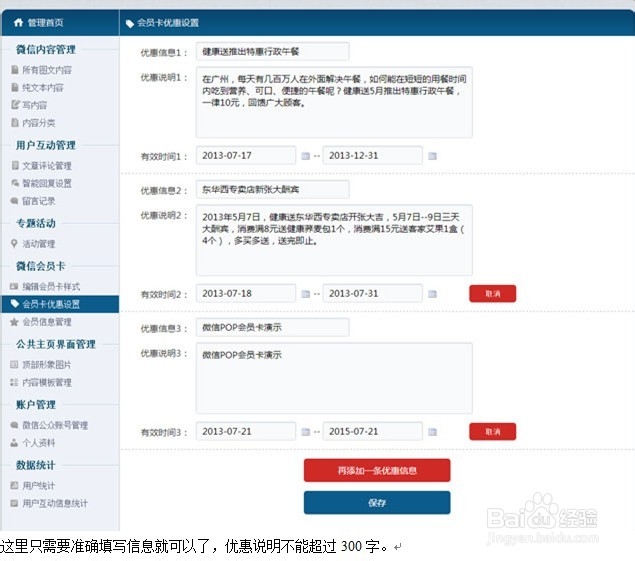Click the speech bubble icon beside 智能回复设置
The width and height of the screenshot is (635, 561).
[15, 183]
